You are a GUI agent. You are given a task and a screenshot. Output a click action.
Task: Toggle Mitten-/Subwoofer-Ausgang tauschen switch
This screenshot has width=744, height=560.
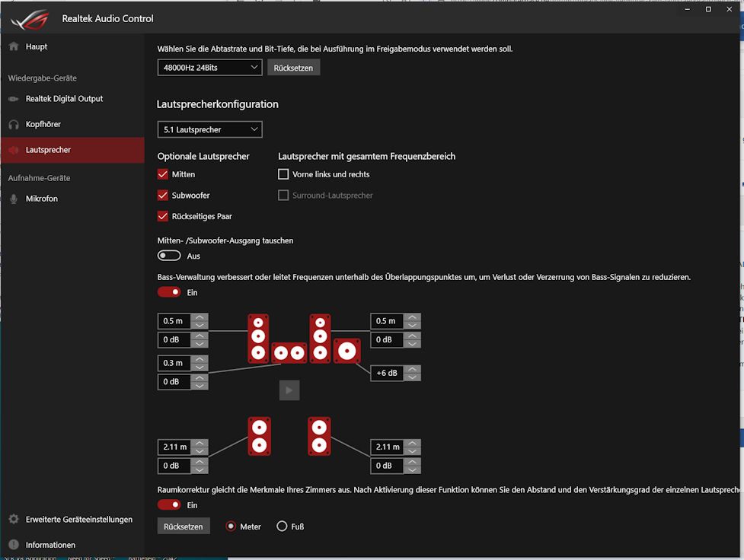[169, 256]
